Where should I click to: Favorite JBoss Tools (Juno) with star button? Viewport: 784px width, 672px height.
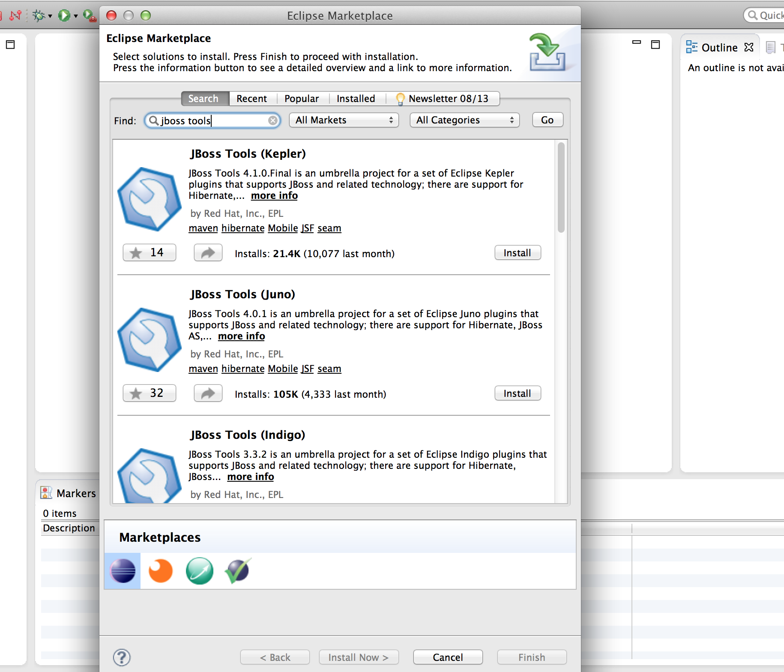point(149,393)
